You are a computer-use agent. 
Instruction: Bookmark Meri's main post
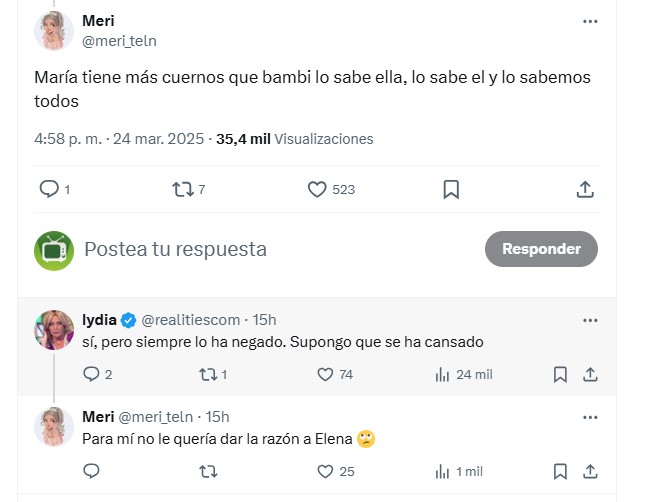tap(451, 189)
